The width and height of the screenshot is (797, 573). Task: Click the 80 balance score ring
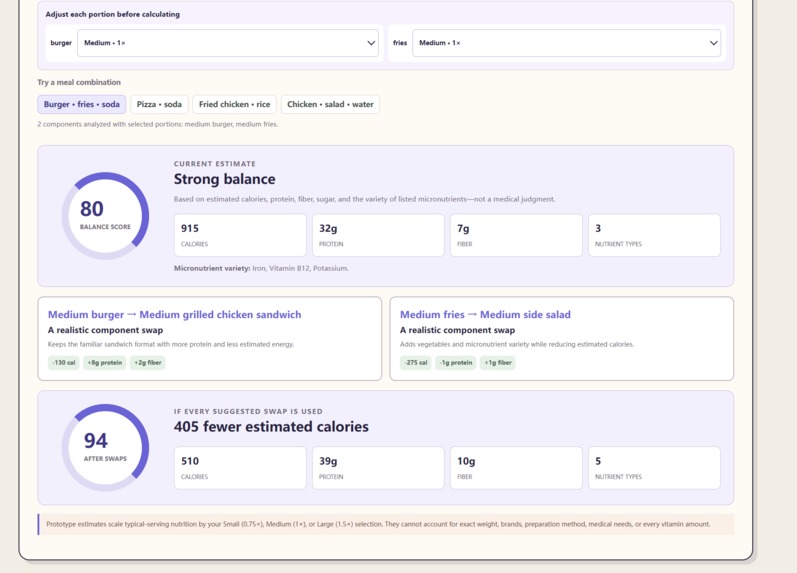point(105,216)
